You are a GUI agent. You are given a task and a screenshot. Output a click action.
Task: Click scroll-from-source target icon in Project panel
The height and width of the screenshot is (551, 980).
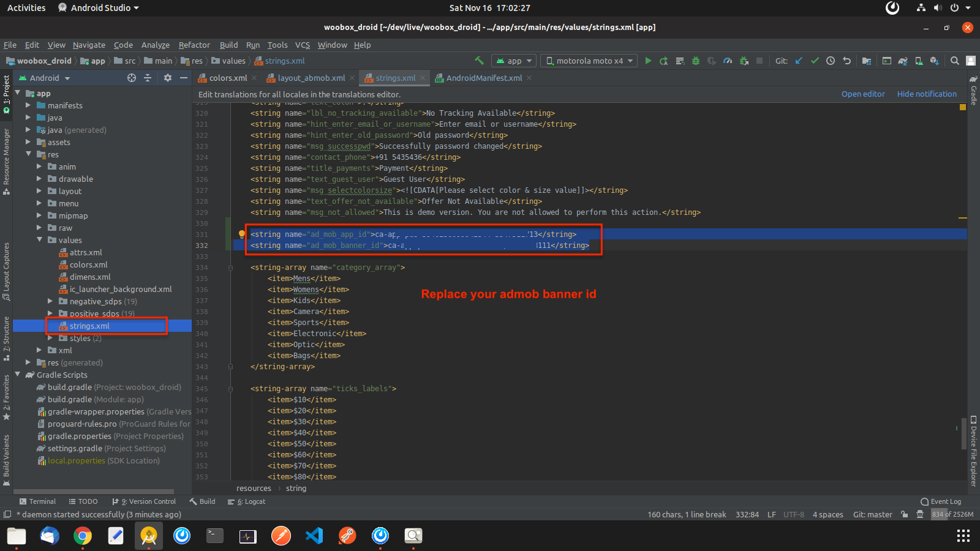132,78
